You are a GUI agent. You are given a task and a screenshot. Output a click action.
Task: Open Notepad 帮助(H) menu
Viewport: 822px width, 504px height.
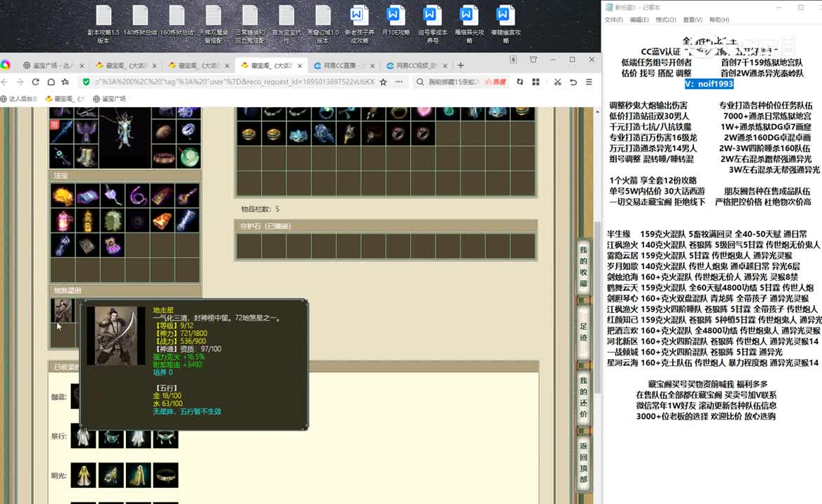719,20
